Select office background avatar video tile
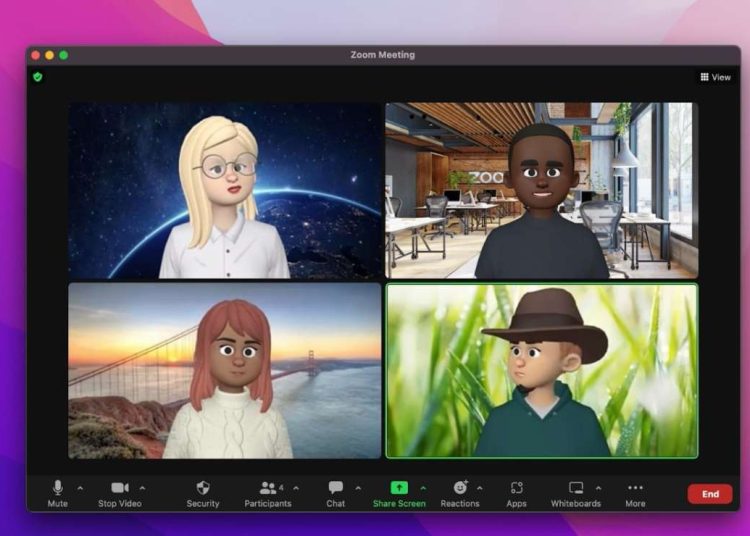 point(541,190)
